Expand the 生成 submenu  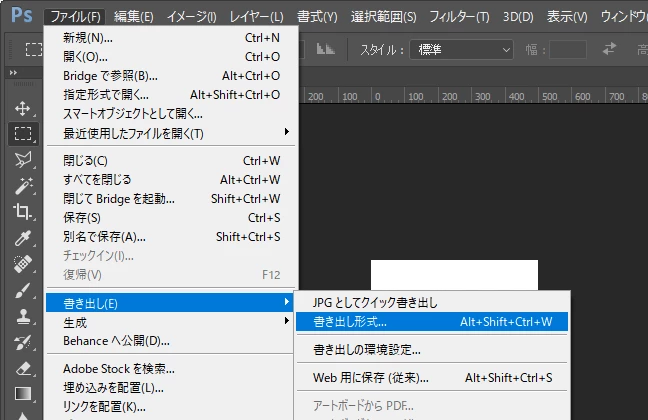coord(171,322)
